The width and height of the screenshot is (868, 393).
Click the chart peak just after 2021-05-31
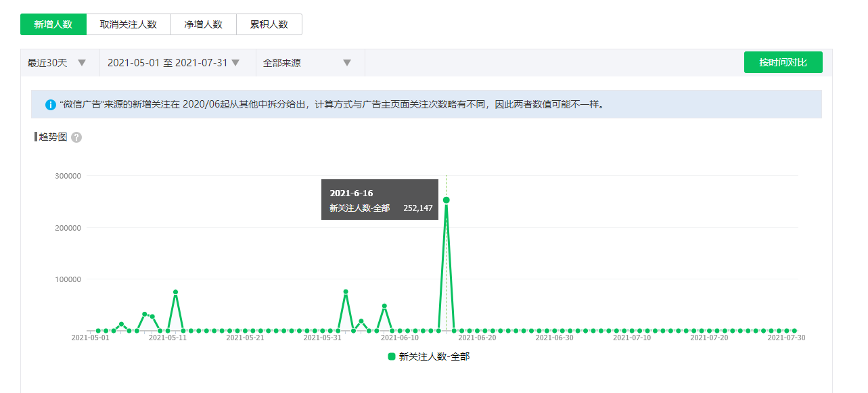point(346,292)
